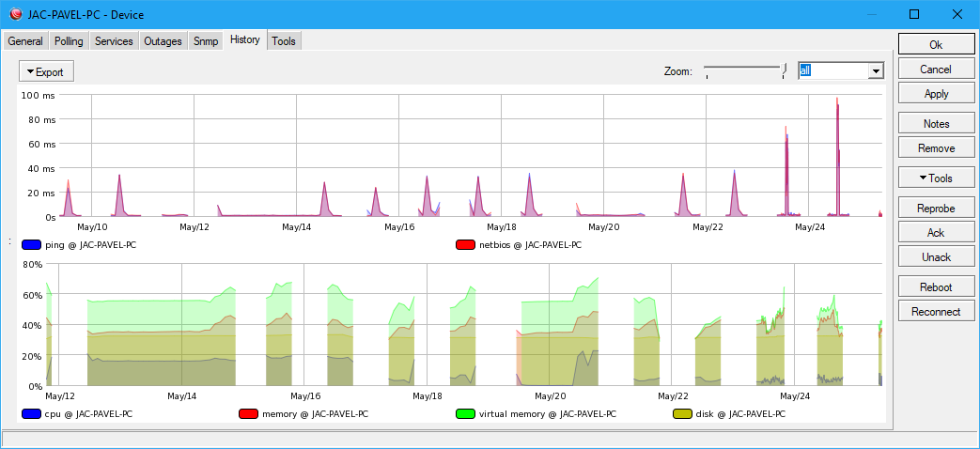Open the Export dropdown menu
Image resolution: width=980 pixels, height=449 pixels.
46,71
